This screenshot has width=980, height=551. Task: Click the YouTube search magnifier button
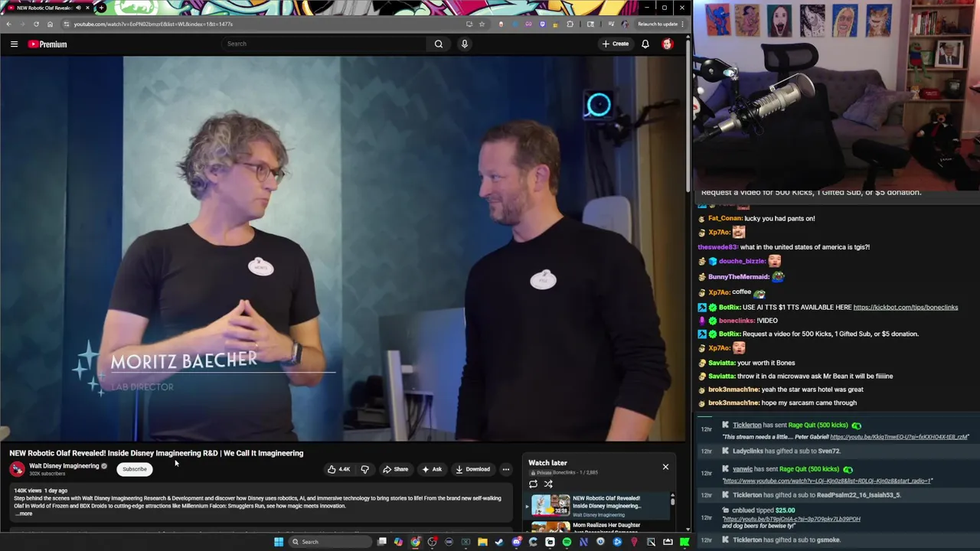pyautogui.click(x=439, y=44)
